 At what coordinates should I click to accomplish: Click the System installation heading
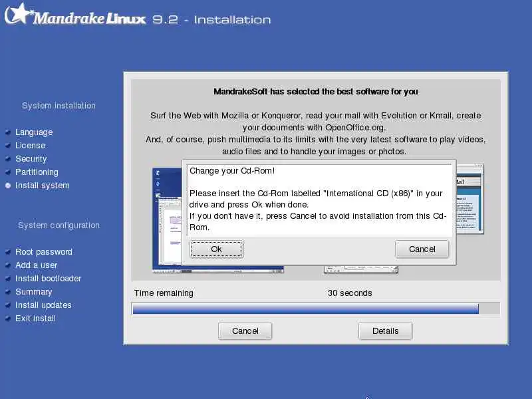click(x=59, y=106)
